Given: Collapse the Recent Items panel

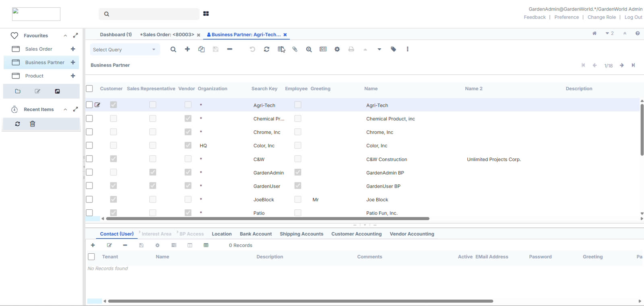Looking at the screenshot, I should pos(65,110).
